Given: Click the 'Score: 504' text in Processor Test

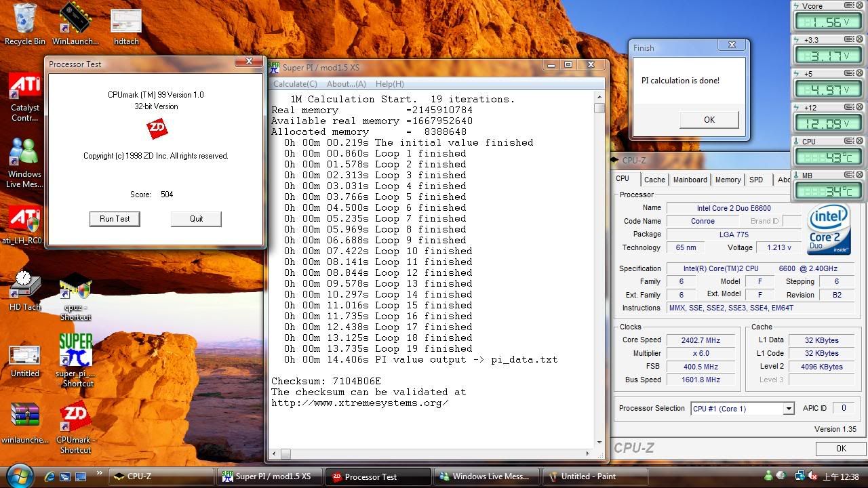Looking at the screenshot, I should [152, 195].
